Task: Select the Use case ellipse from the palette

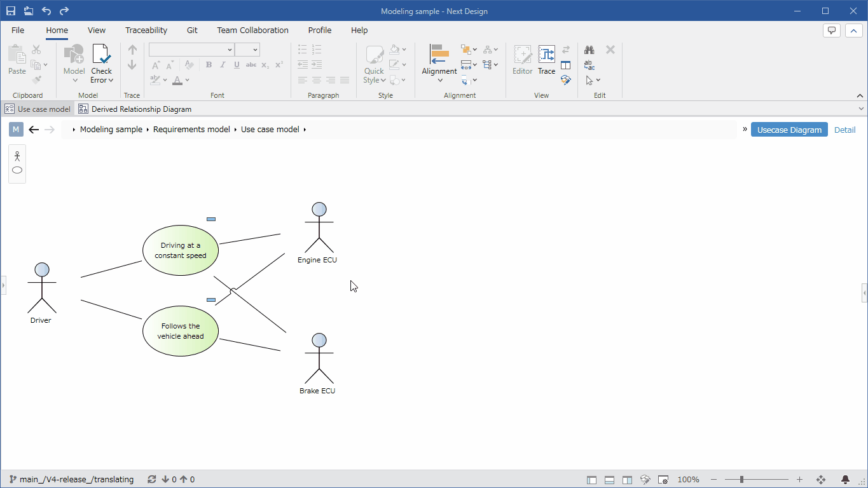Action: click(17, 170)
